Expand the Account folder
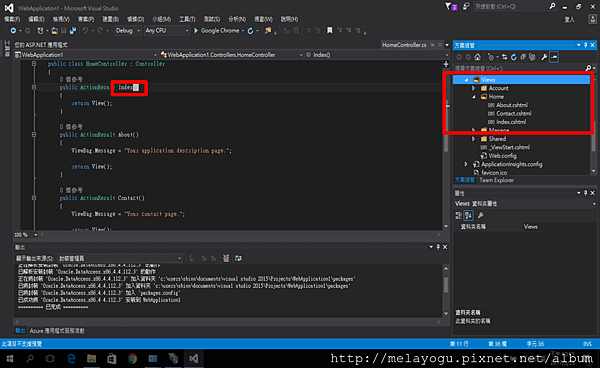Screen dimensions: 600x368 473,88
